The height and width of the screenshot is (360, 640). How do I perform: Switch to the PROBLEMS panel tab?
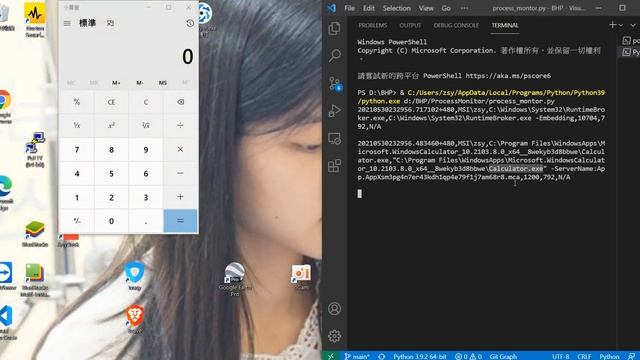372,25
